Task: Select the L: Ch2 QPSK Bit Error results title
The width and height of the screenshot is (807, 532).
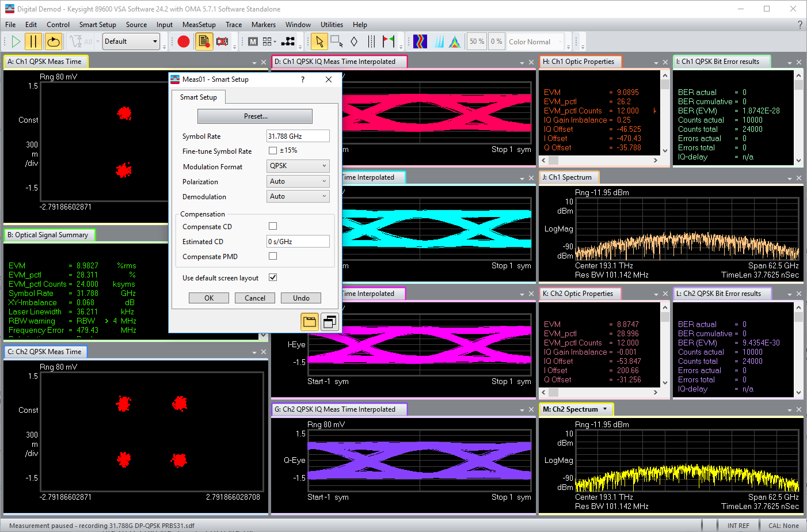Action: point(722,294)
